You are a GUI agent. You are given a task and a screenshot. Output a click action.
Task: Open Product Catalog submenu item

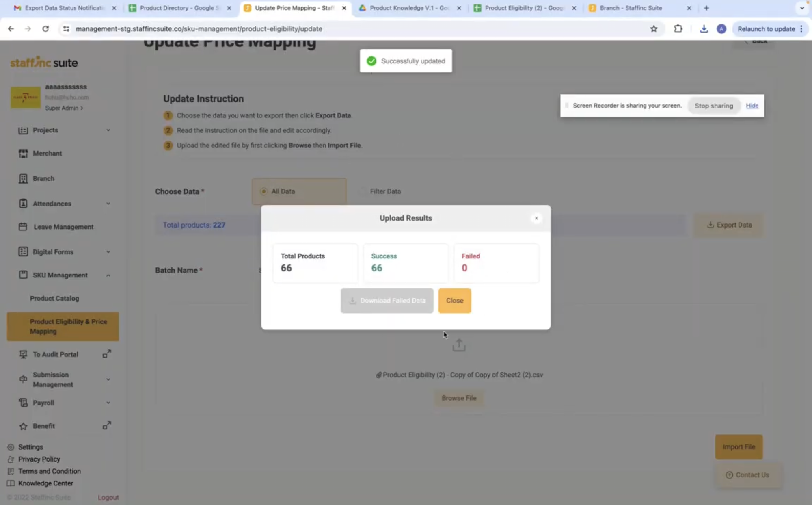click(x=54, y=298)
